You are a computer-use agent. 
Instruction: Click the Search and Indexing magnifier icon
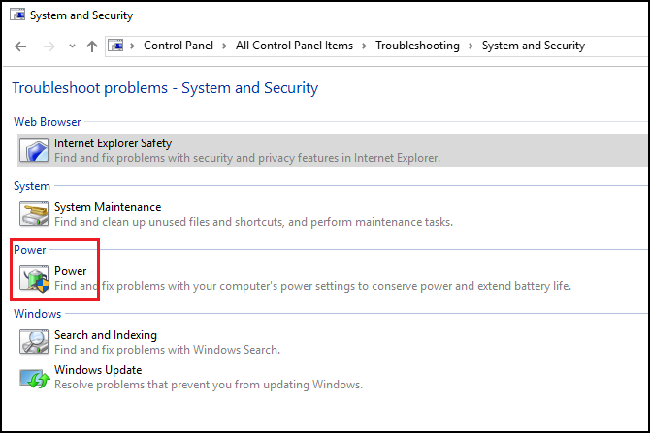click(x=35, y=342)
